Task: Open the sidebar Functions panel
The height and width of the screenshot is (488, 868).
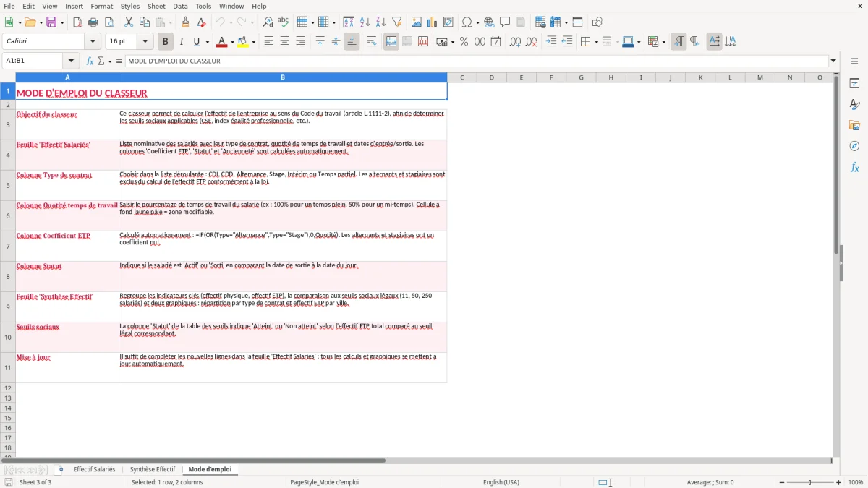Action: pyautogui.click(x=854, y=167)
